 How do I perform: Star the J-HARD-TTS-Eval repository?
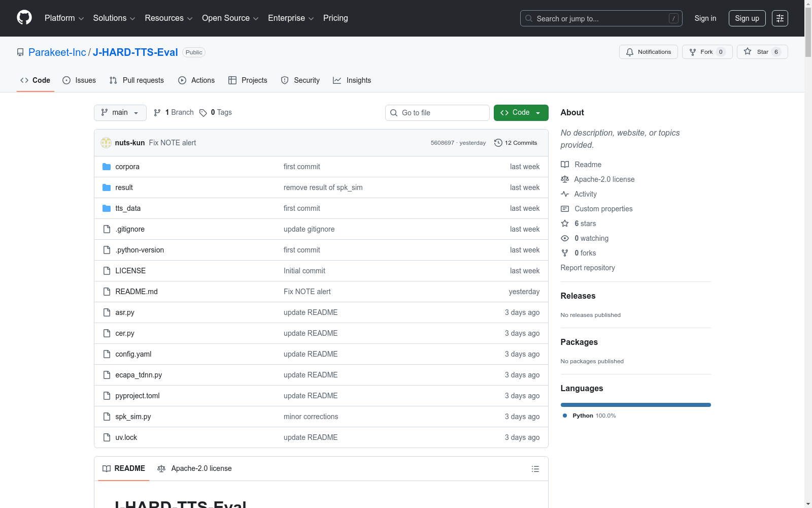pyautogui.click(x=762, y=52)
